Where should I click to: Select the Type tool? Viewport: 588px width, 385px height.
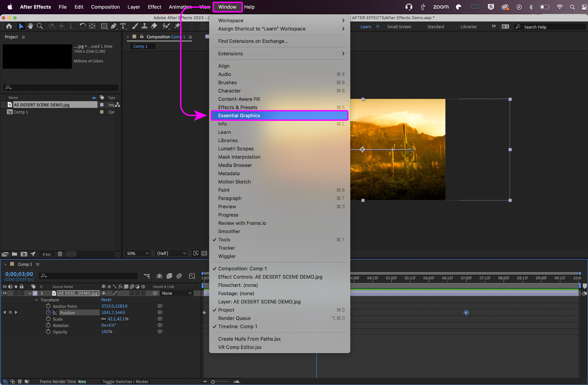[x=123, y=26]
